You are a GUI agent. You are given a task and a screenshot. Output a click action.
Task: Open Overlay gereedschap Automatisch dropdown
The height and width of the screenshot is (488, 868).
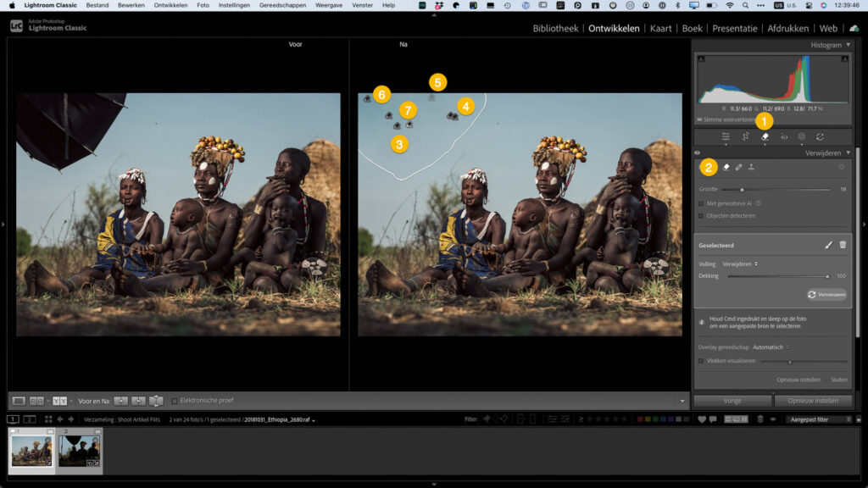771,347
